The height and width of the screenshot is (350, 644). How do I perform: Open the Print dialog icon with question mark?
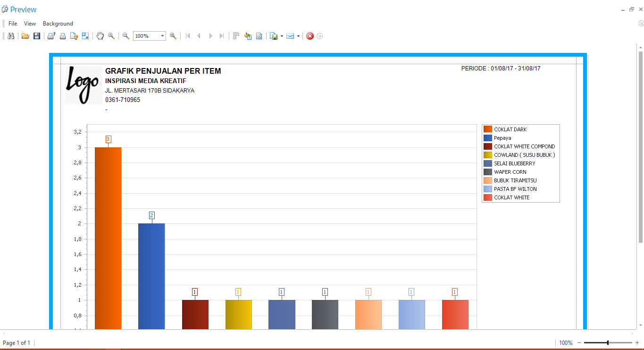[51, 36]
